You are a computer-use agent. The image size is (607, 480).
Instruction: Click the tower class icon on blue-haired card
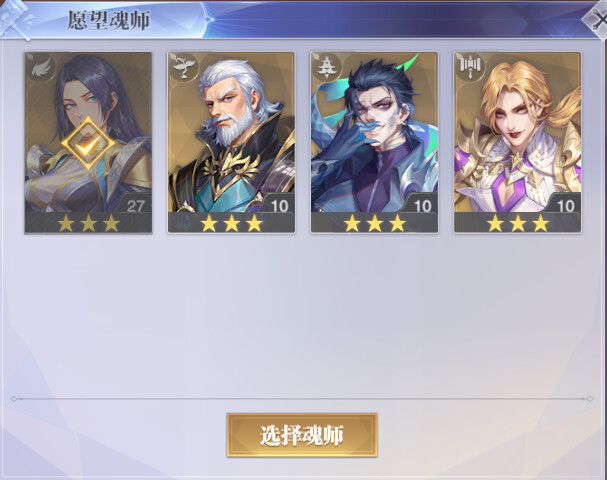click(327, 68)
